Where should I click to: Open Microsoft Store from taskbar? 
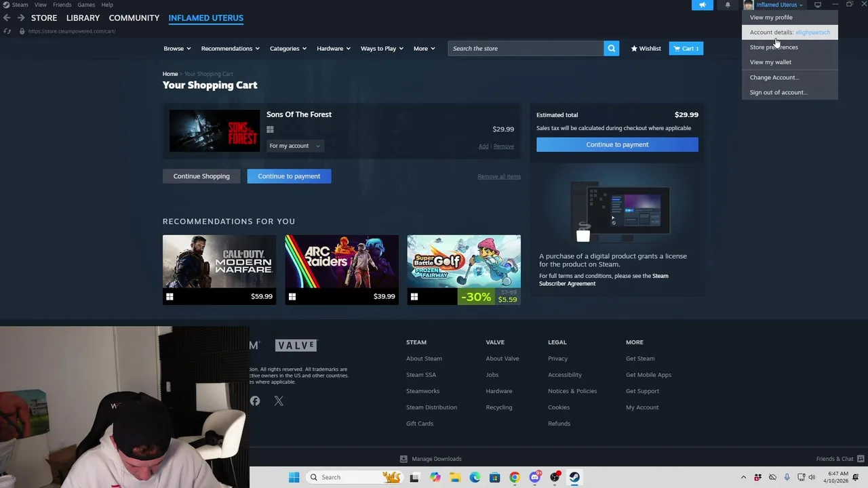[495, 477]
